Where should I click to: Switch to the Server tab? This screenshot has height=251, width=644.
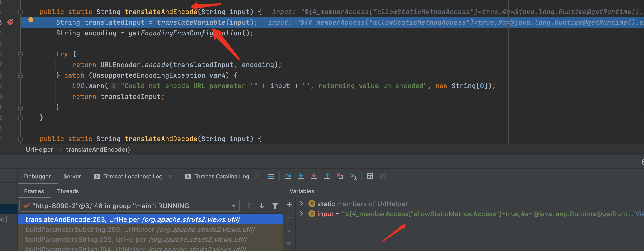pyautogui.click(x=72, y=176)
